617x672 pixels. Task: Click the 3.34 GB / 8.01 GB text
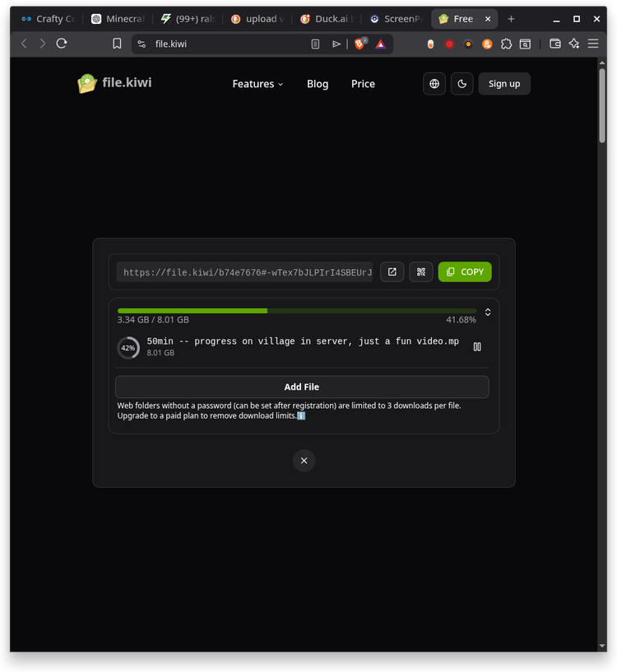tap(153, 320)
